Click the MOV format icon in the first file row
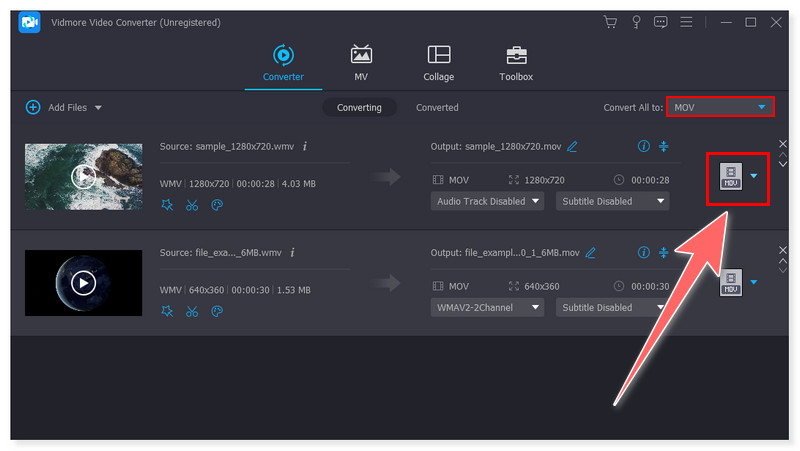Viewport: 800px width, 451px height. pos(731,177)
